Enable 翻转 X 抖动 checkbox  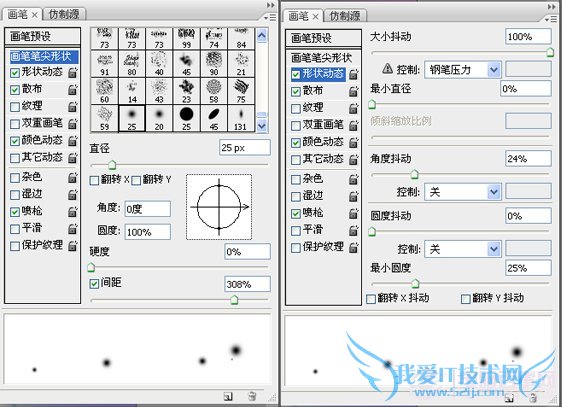point(371,299)
